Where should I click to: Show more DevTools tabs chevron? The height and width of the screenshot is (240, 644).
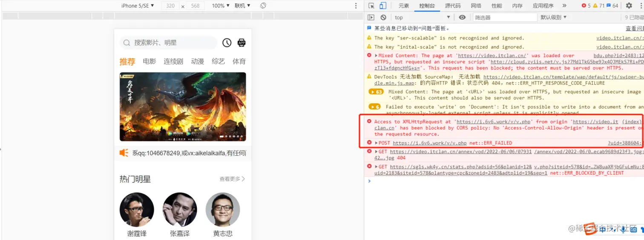coord(564,6)
